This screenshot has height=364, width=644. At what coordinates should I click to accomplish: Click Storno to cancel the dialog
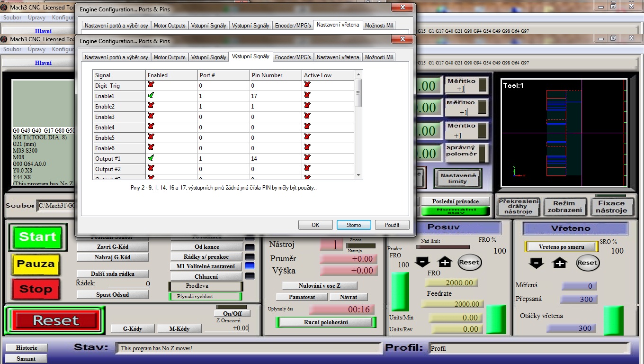354,225
